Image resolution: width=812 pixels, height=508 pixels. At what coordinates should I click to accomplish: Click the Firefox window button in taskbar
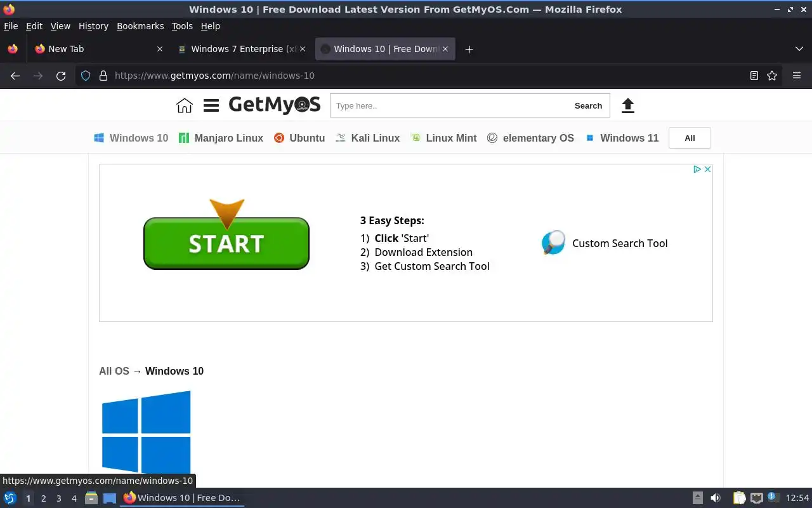coord(182,498)
